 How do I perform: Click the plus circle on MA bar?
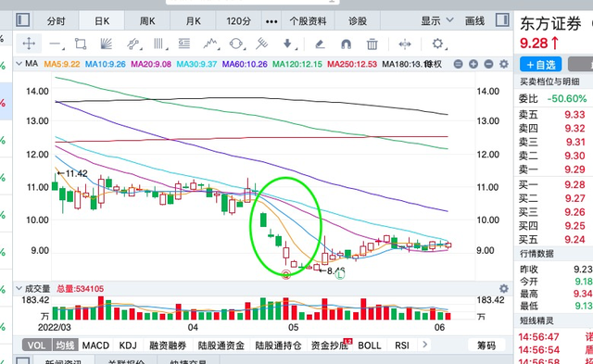[x=473, y=64]
